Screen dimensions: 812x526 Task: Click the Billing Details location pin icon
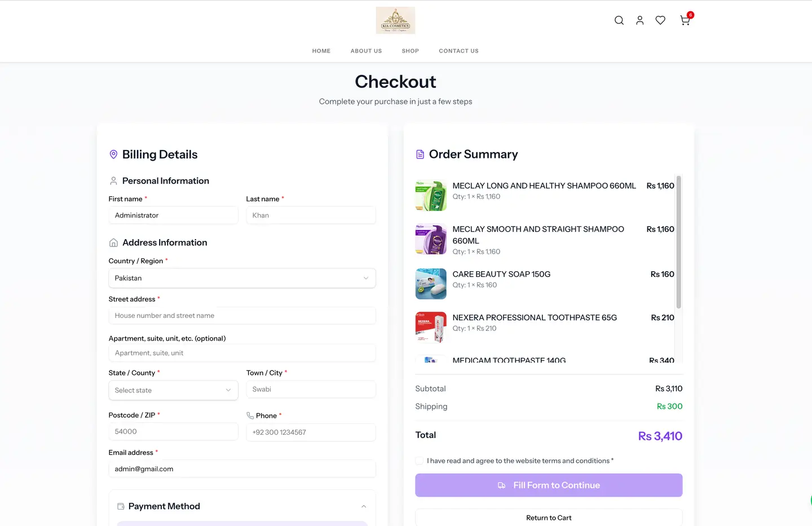click(x=113, y=154)
